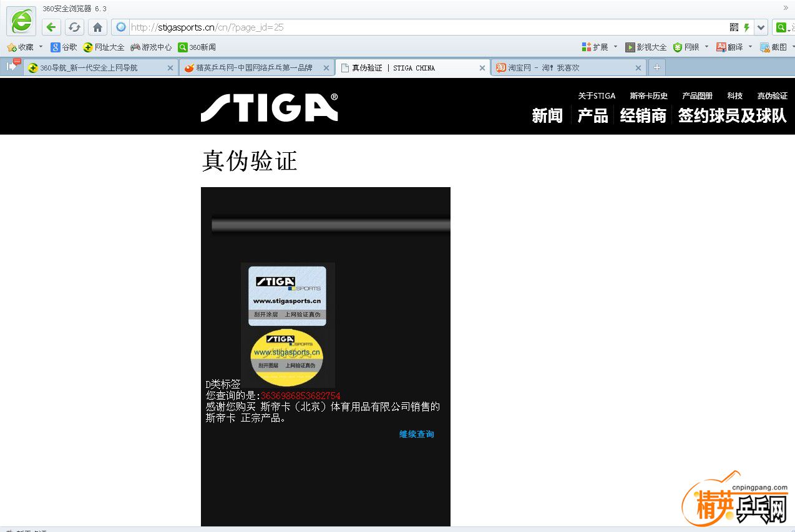Expand the 扩展 dropdown arrow
The width and height of the screenshot is (795, 532).
click(x=615, y=47)
